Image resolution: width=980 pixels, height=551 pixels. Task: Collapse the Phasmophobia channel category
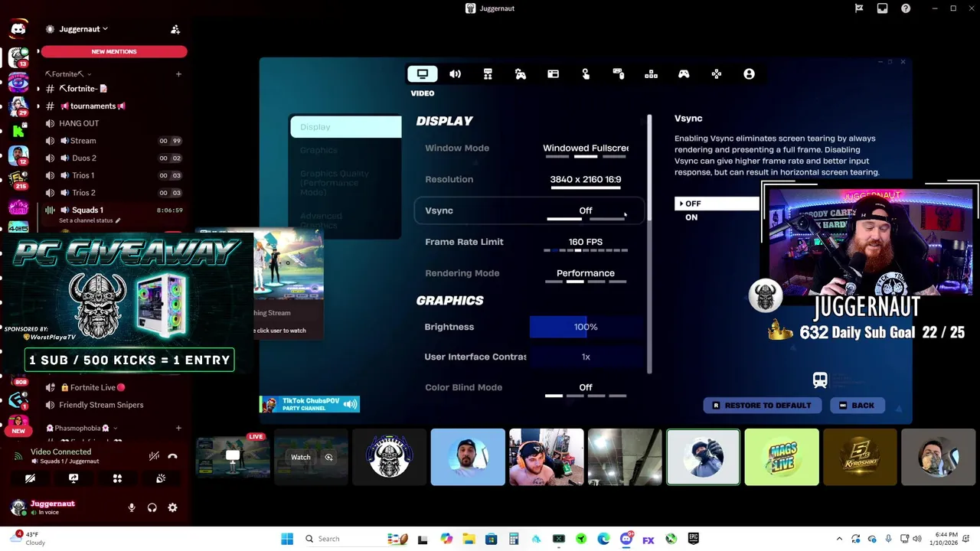pos(82,428)
